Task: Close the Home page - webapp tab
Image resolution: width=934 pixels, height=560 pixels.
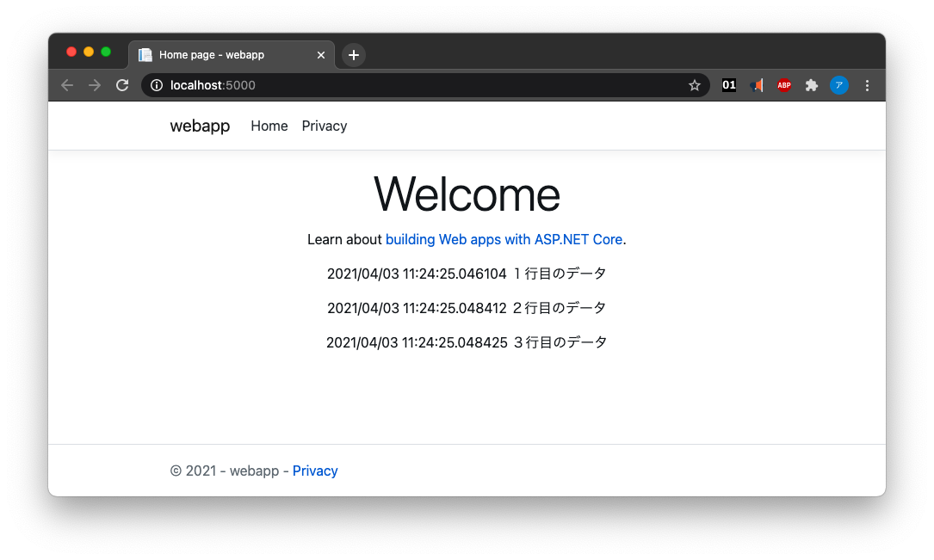Action: (321, 55)
